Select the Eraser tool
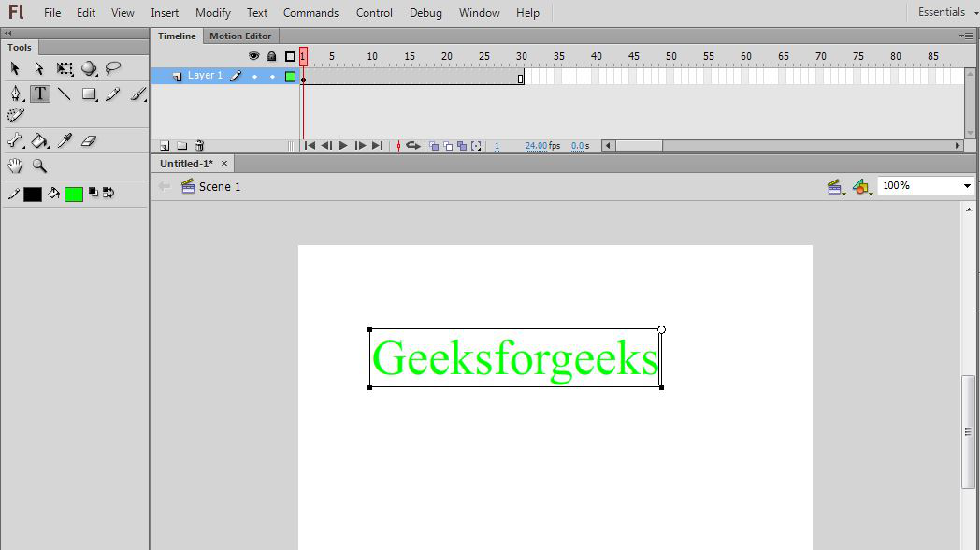 (89, 140)
